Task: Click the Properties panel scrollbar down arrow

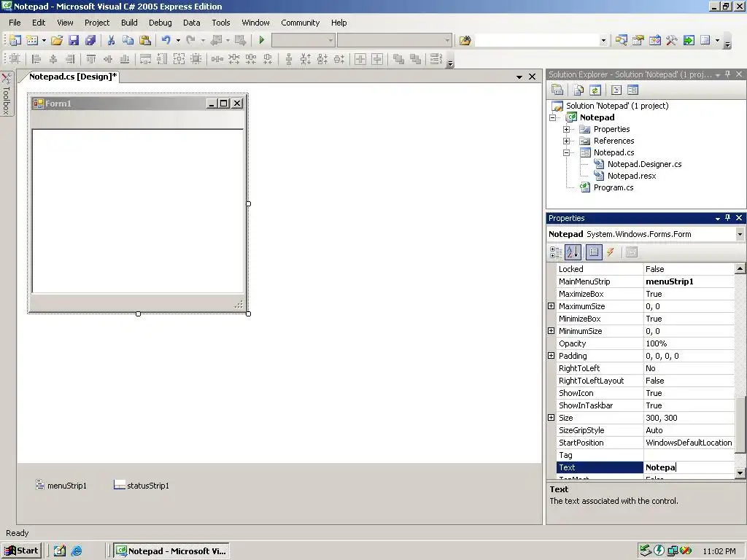Action: (x=740, y=472)
